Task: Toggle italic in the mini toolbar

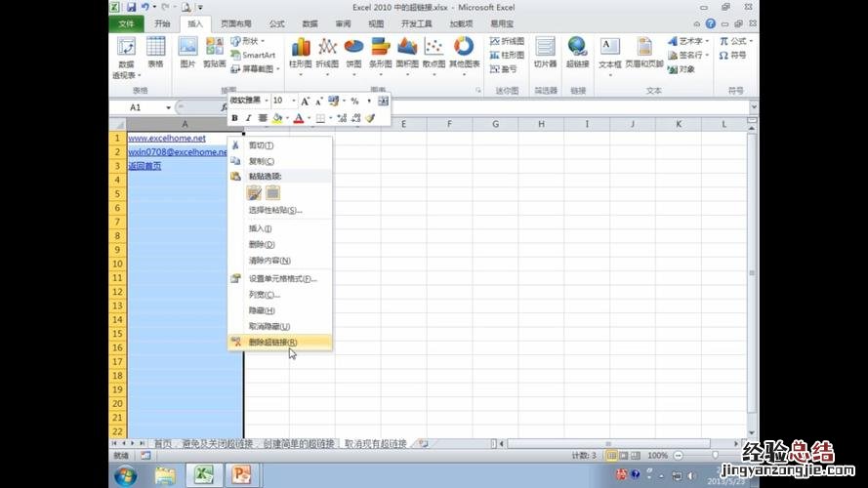Action: coord(248,118)
